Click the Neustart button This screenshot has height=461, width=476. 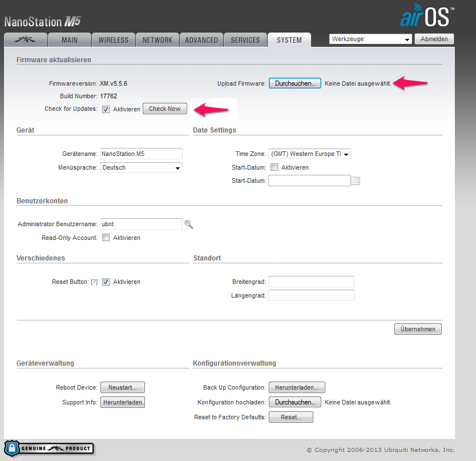click(123, 387)
